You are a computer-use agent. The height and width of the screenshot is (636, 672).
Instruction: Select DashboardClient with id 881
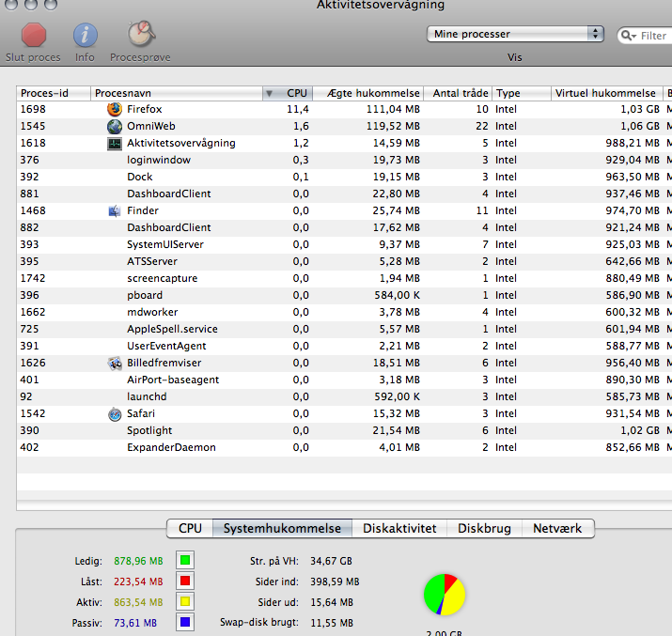(345, 194)
